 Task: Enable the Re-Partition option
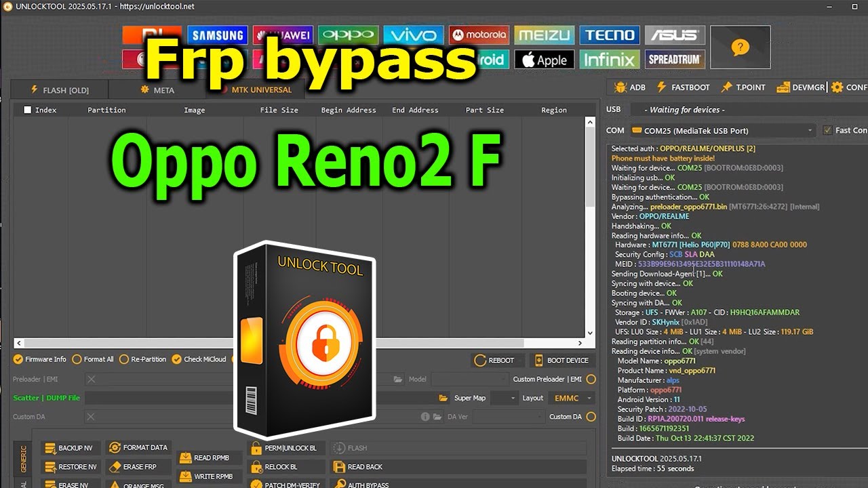pyautogui.click(x=143, y=359)
